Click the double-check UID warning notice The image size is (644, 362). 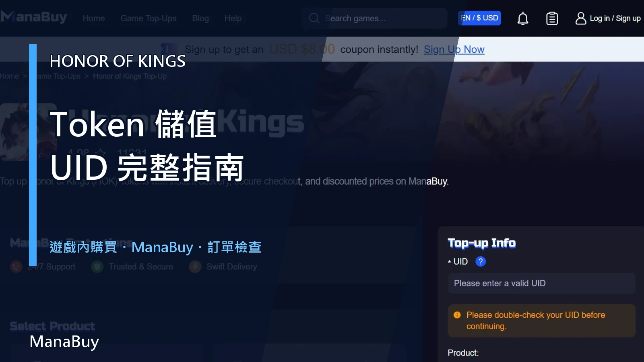pyautogui.click(x=541, y=321)
